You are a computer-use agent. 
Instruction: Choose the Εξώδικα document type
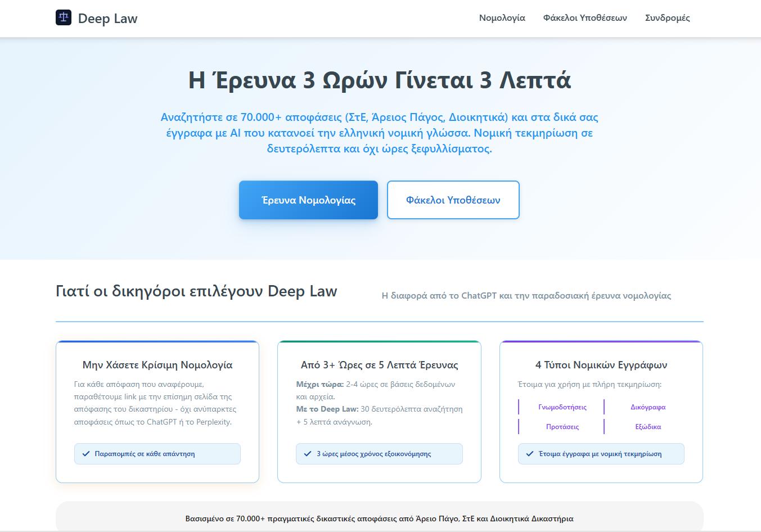[648, 427]
